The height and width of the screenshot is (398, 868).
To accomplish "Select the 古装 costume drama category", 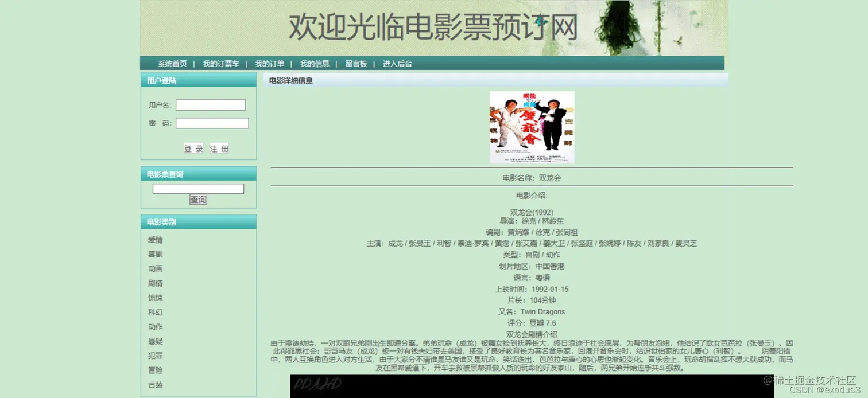I will 156,385.
